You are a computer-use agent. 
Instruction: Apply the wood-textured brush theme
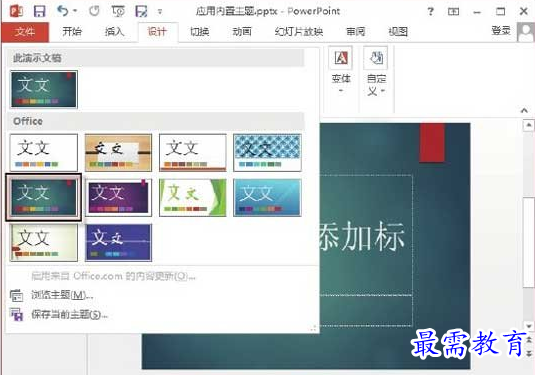click(118, 153)
